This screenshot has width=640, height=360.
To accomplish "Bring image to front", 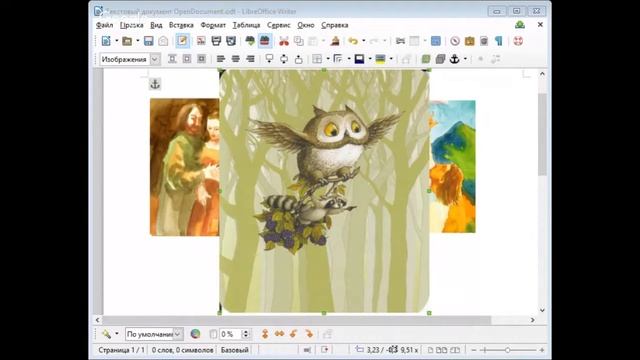I will [426, 59].
